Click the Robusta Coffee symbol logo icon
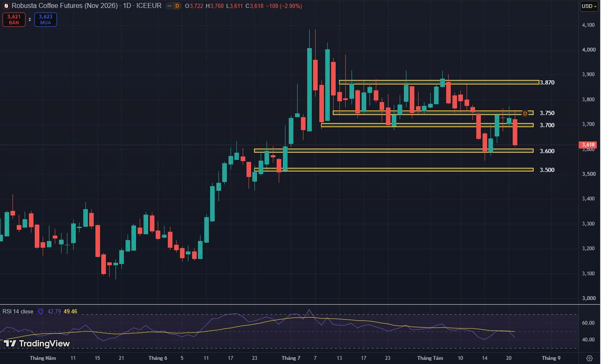The width and height of the screenshot is (601, 364). (6, 6)
